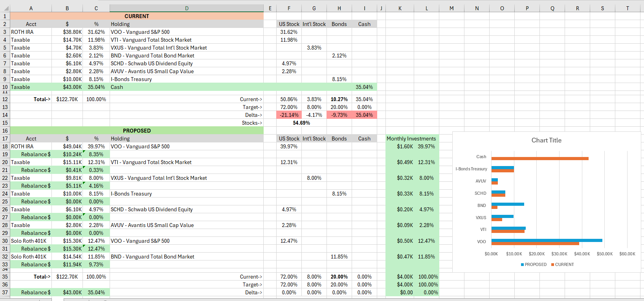Click Target-> label in row 13
The width and height of the screenshot is (644, 301).
187,107
